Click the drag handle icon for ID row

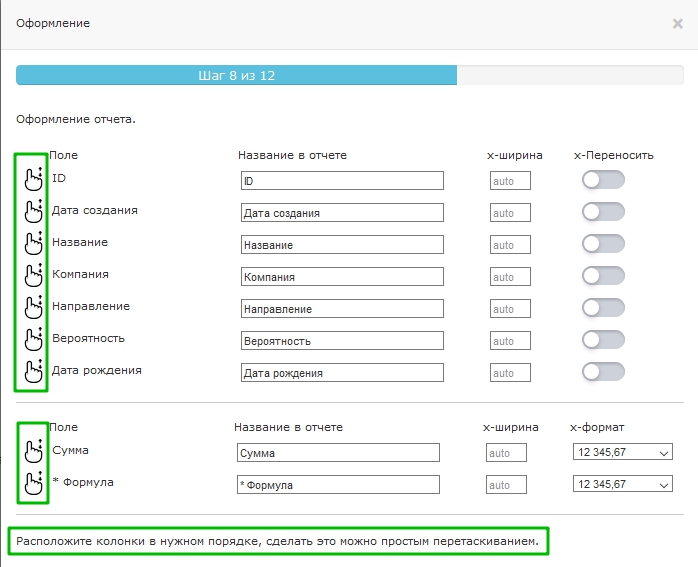tap(33, 180)
